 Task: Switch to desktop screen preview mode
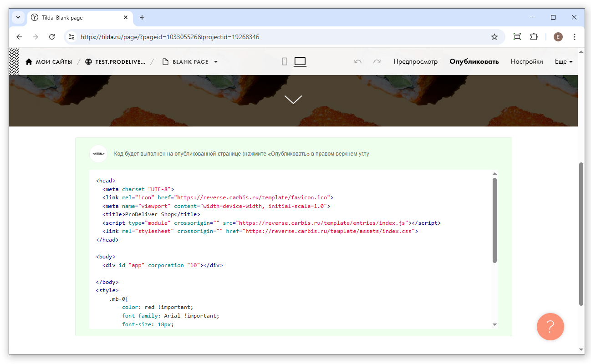click(x=300, y=61)
